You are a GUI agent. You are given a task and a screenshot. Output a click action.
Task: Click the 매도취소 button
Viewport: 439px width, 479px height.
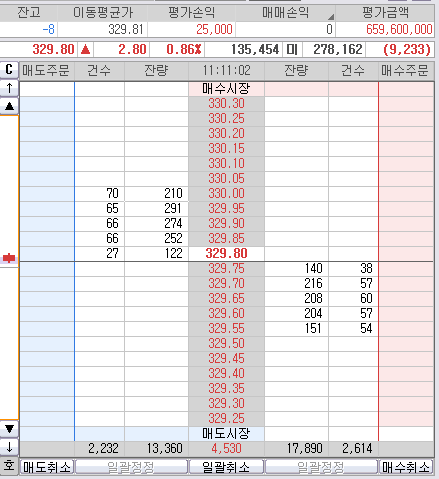pyautogui.click(x=47, y=467)
